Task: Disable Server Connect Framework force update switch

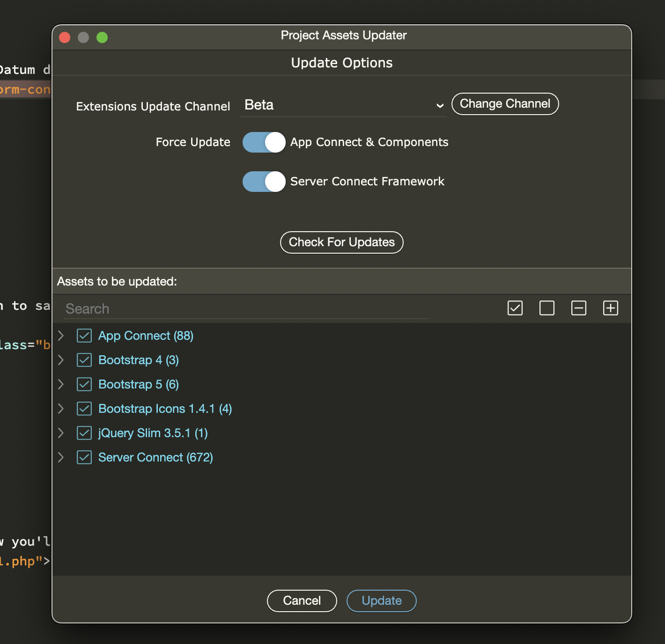Action: click(x=264, y=182)
